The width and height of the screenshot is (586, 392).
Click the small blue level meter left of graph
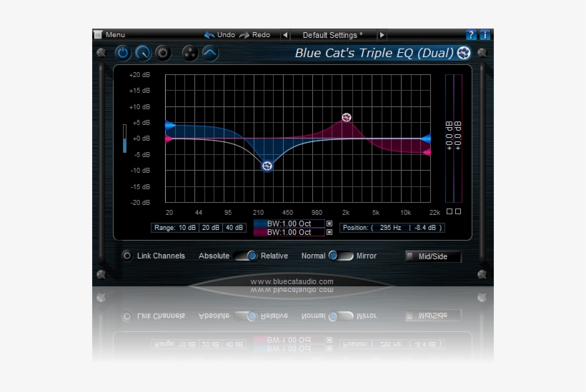[x=124, y=139]
